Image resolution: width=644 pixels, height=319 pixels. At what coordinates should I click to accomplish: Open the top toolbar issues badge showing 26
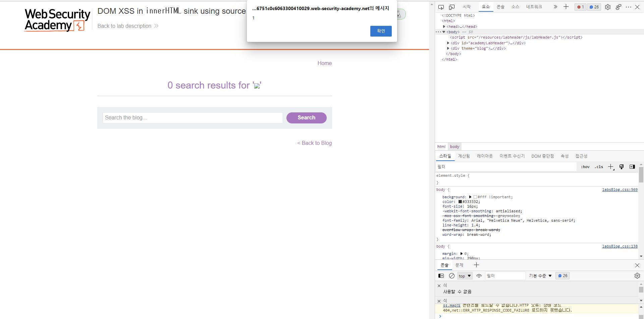tap(594, 7)
